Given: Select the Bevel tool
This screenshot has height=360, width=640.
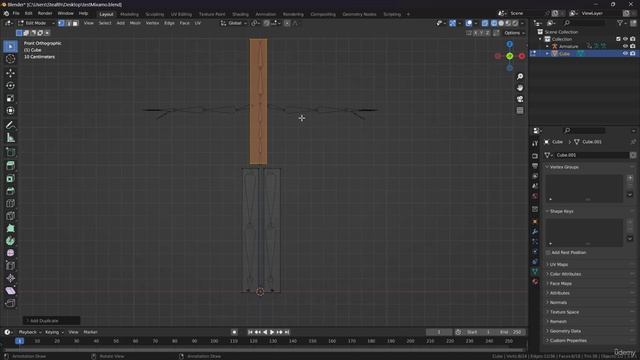Looking at the screenshot, I should [x=10, y=191].
